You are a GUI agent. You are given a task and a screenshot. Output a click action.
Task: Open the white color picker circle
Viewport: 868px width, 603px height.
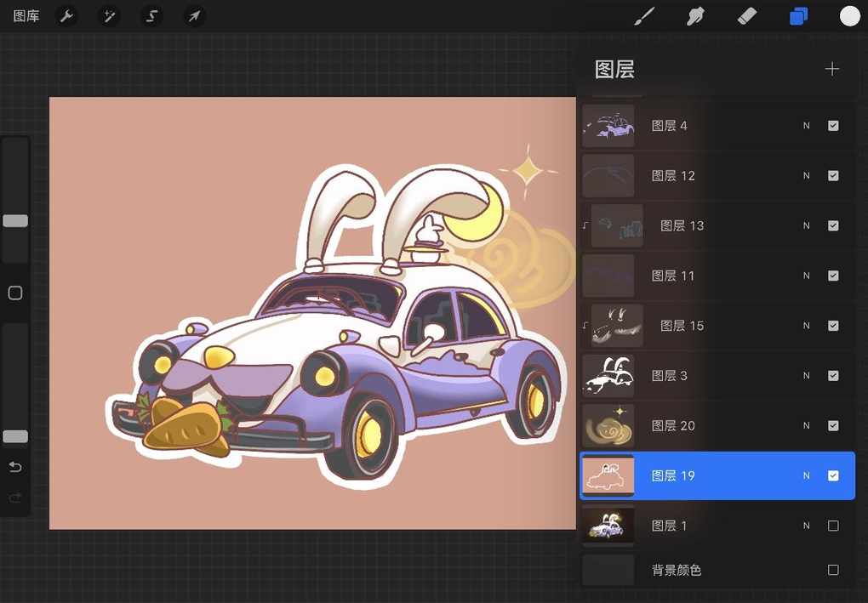coord(850,17)
